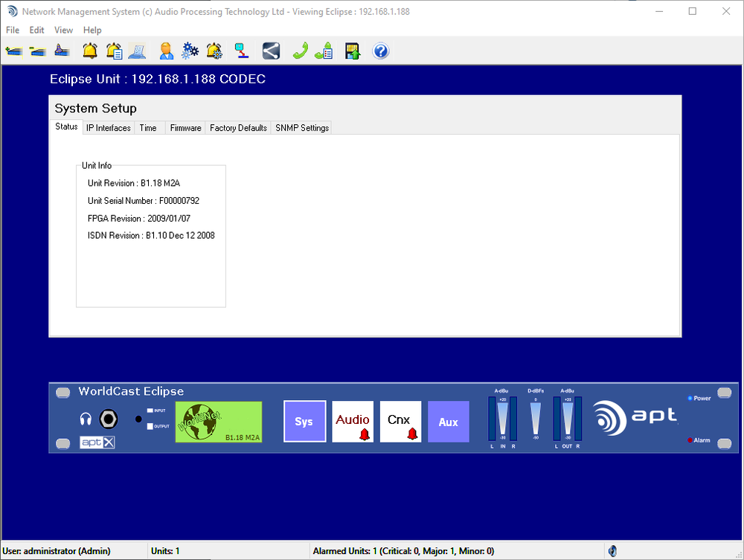Click the settings gears toolbar icon
The image size is (744, 560).
click(190, 51)
